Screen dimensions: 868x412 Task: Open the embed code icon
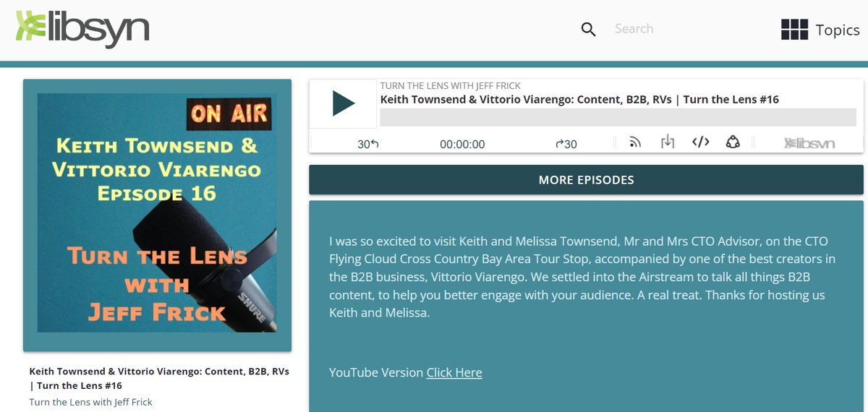pos(700,142)
